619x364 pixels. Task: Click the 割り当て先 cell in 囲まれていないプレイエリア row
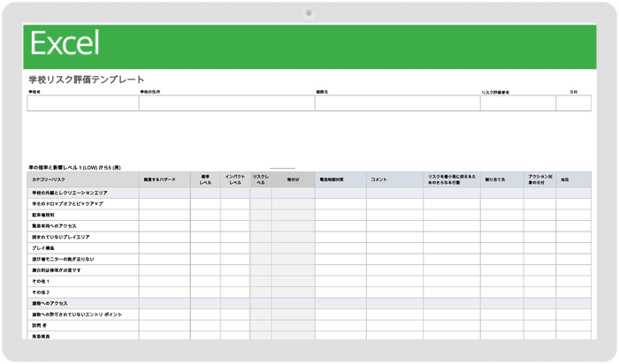coord(502,237)
